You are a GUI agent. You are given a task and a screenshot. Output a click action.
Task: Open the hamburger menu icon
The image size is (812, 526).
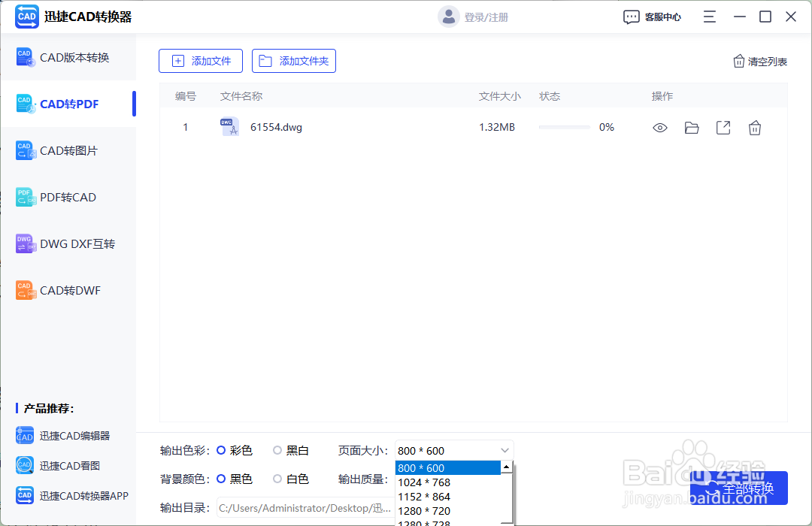pyautogui.click(x=710, y=17)
